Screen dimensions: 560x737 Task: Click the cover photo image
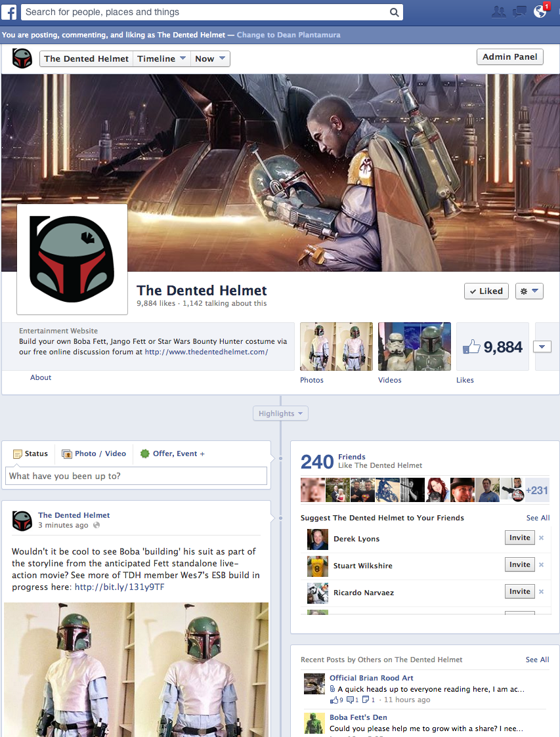tap(281, 173)
